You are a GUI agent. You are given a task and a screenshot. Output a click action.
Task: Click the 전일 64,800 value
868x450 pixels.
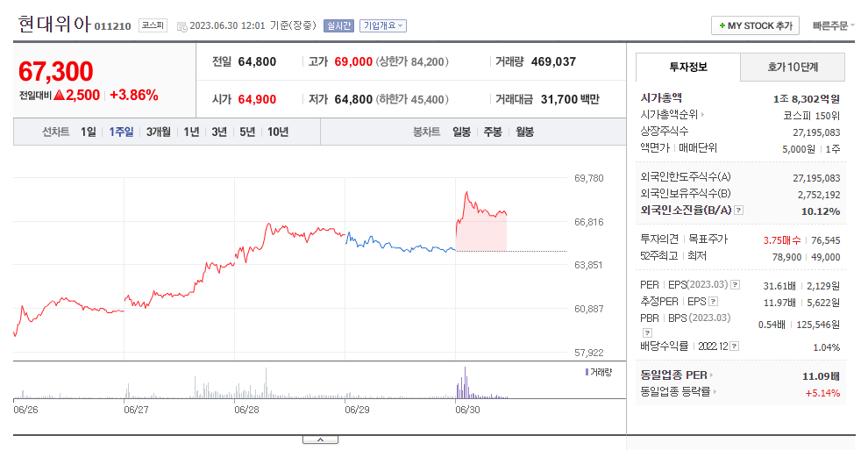pos(257,61)
